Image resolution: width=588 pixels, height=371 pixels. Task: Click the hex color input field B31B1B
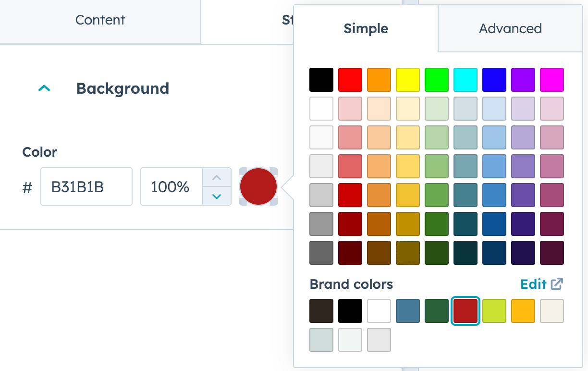tap(86, 186)
